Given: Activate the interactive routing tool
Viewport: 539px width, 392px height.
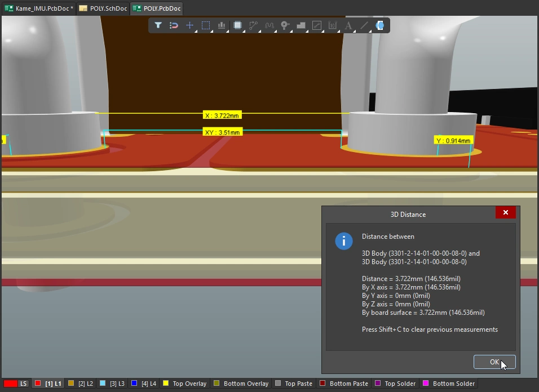Looking at the screenshot, I should point(253,25).
